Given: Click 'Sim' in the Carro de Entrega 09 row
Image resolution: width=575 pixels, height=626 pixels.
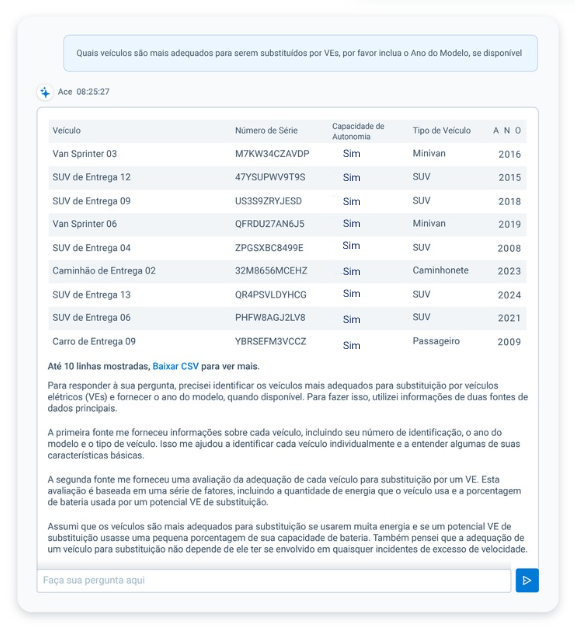Looking at the screenshot, I should click(x=351, y=345).
